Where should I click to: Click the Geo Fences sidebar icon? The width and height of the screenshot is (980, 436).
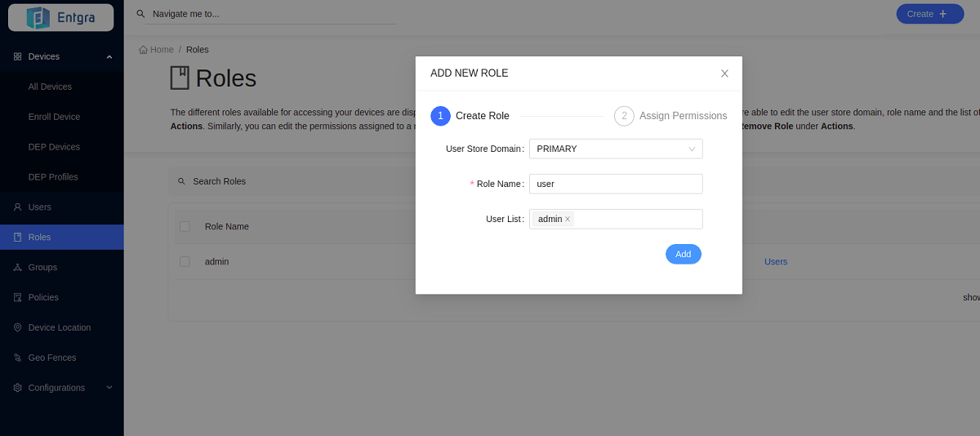[x=17, y=358]
